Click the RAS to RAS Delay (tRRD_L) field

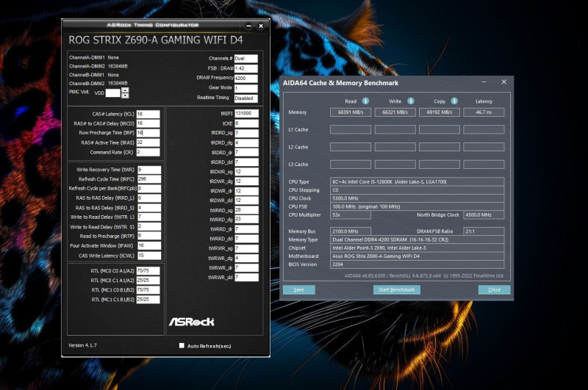click(x=149, y=198)
